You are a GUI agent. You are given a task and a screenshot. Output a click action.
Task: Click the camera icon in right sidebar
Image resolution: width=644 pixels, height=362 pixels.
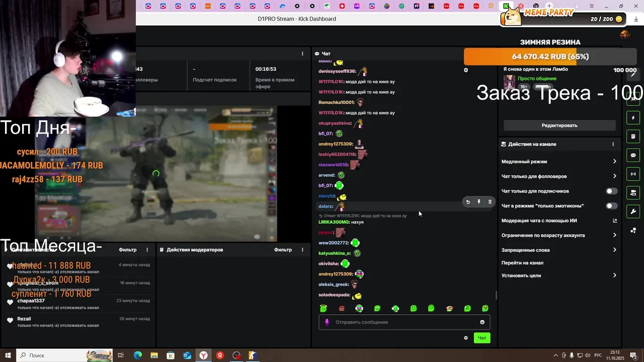pyautogui.click(x=633, y=193)
